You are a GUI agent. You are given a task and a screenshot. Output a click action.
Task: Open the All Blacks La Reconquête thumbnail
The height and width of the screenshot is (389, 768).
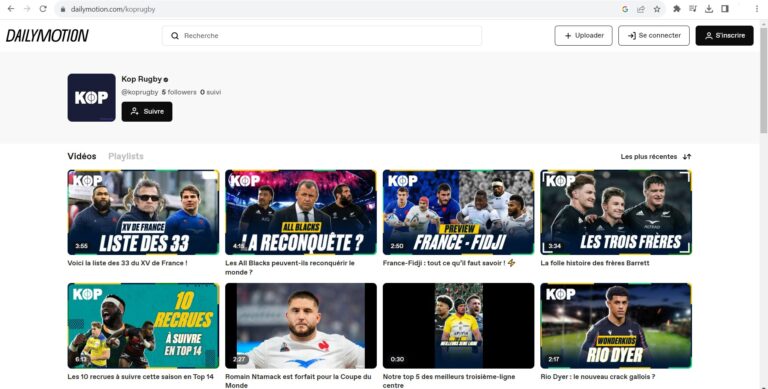[x=301, y=212]
